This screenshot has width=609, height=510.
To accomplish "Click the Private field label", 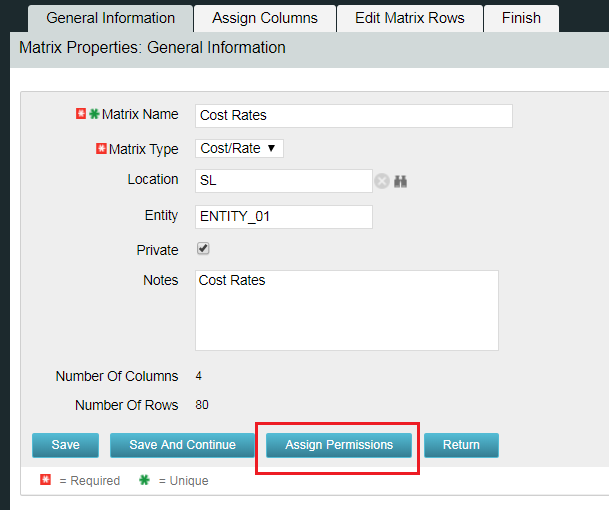I will (x=157, y=250).
